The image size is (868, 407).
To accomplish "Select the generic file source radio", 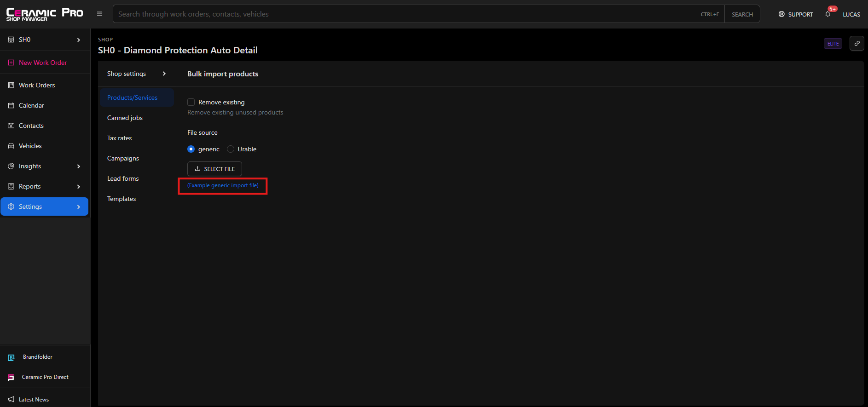I will point(191,149).
